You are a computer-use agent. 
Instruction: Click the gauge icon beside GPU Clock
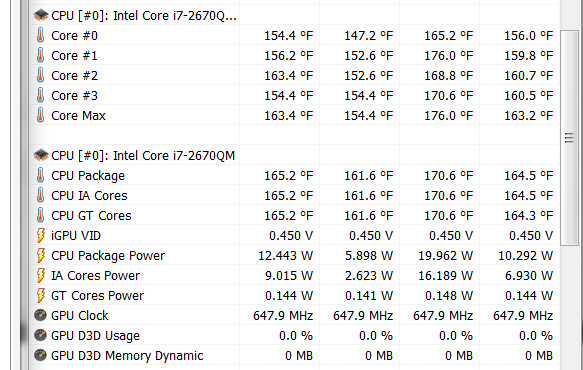pos(40,315)
